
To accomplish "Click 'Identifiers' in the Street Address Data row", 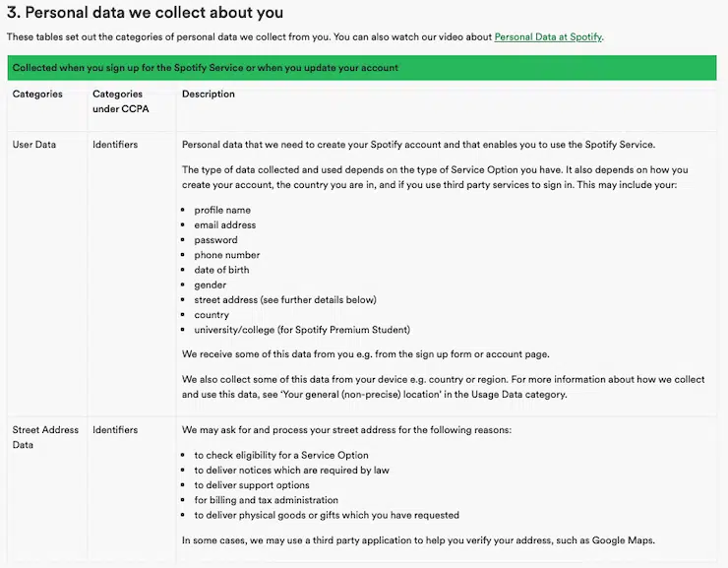I will click(115, 430).
